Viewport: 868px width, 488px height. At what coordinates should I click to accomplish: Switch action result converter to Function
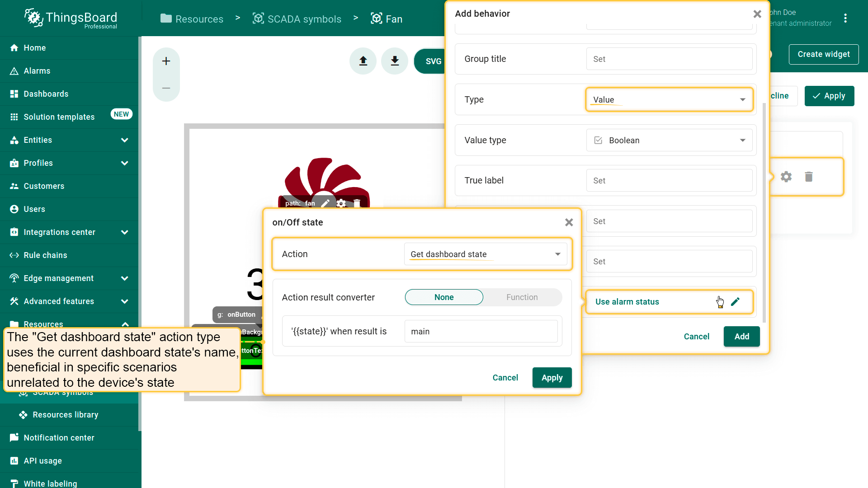pyautogui.click(x=522, y=297)
